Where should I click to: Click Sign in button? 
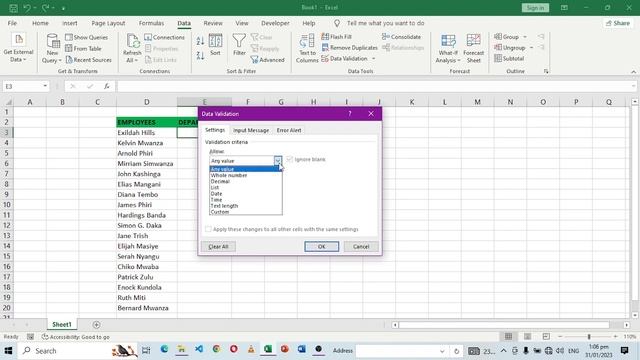pos(535,8)
